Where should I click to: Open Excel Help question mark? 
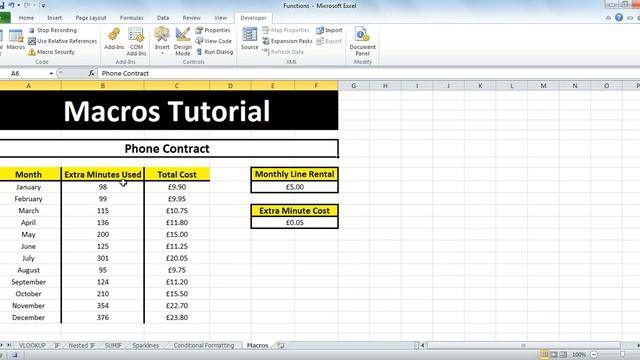pos(619,18)
